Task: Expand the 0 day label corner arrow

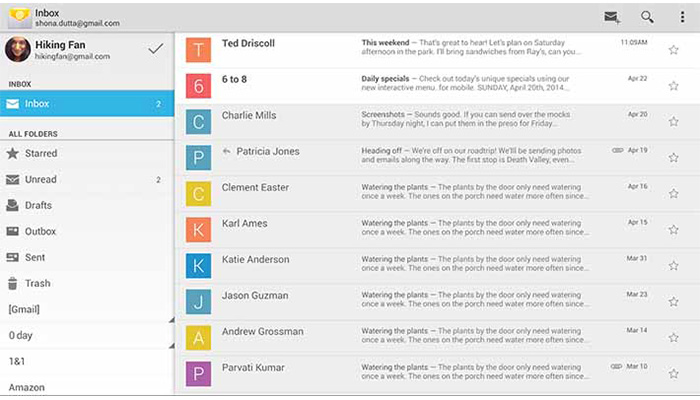Action: [171, 346]
